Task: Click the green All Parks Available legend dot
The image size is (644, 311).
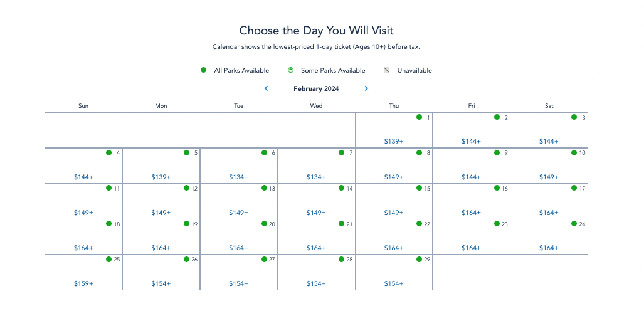Action: click(203, 70)
